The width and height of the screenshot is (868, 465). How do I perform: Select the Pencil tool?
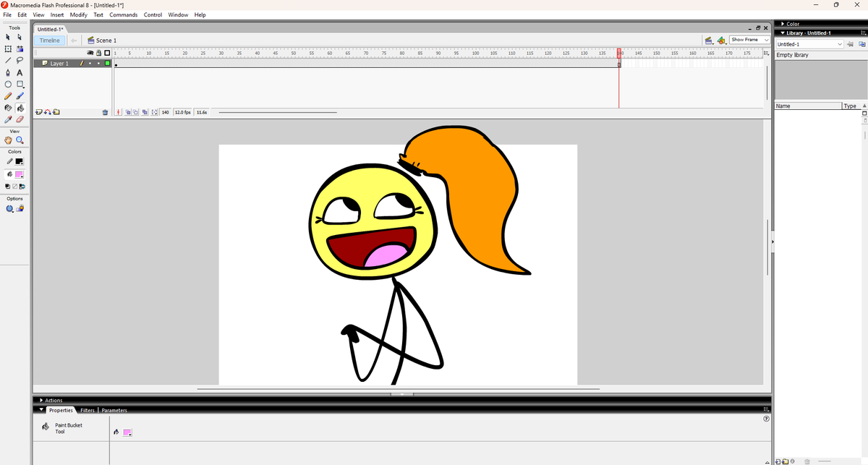pos(8,95)
